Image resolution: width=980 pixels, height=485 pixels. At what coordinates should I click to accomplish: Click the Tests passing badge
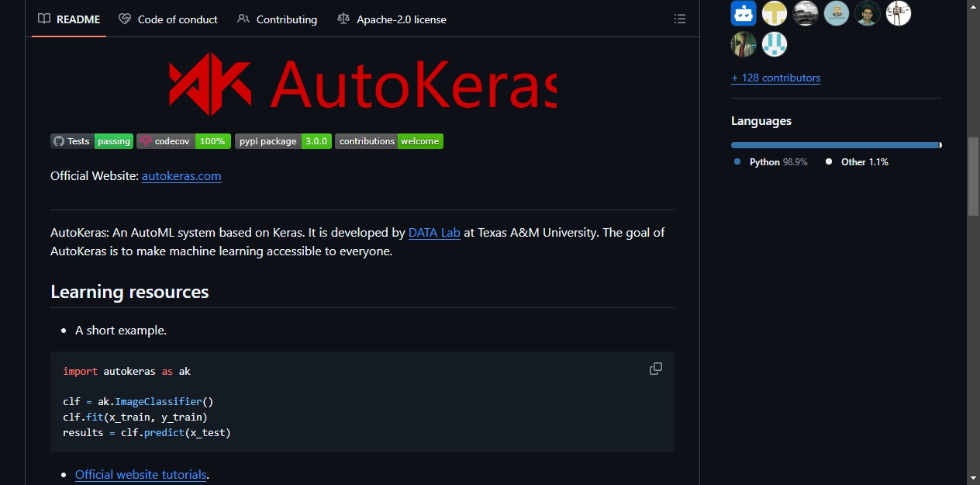92,141
